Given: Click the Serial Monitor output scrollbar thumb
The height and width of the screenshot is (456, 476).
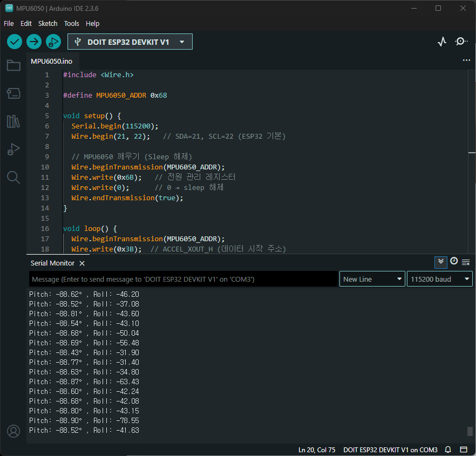Looking at the screenshot, I should coord(470,431).
